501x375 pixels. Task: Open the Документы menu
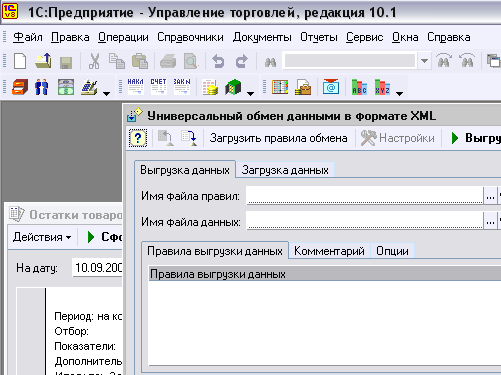point(262,37)
